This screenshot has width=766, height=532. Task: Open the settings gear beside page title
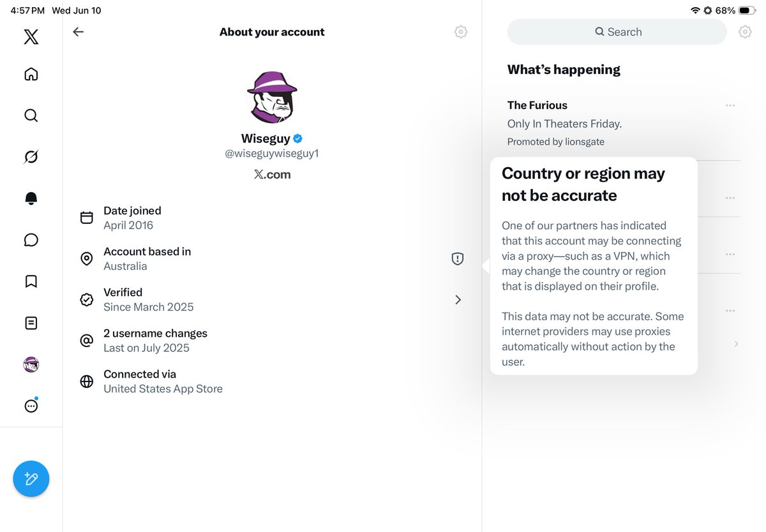coord(461,32)
